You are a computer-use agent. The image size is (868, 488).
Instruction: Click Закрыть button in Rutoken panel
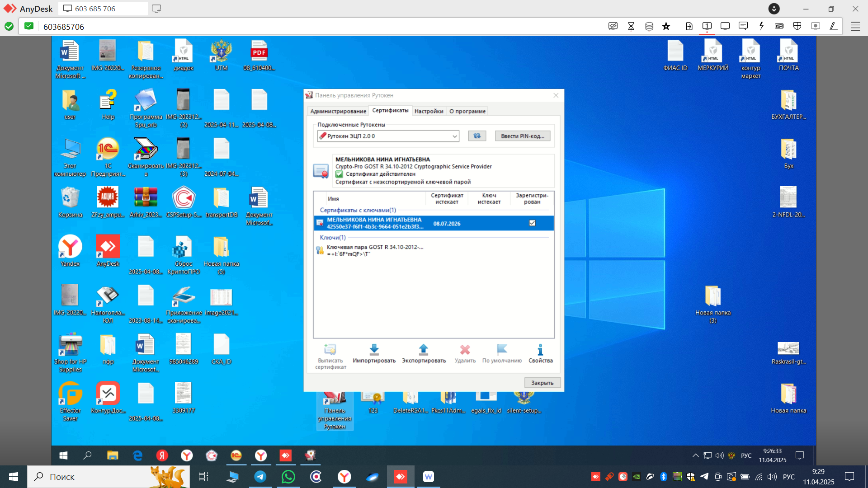point(542,383)
